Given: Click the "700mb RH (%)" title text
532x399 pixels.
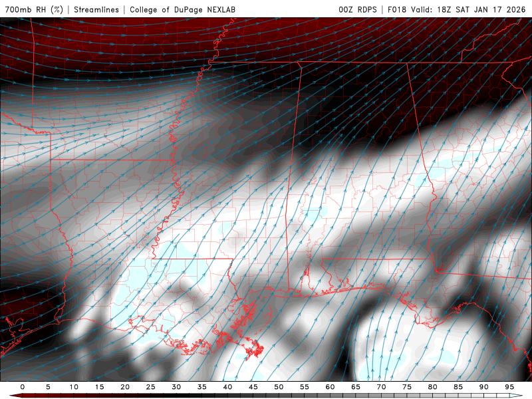Looking at the screenshot, I should [34, 9].
